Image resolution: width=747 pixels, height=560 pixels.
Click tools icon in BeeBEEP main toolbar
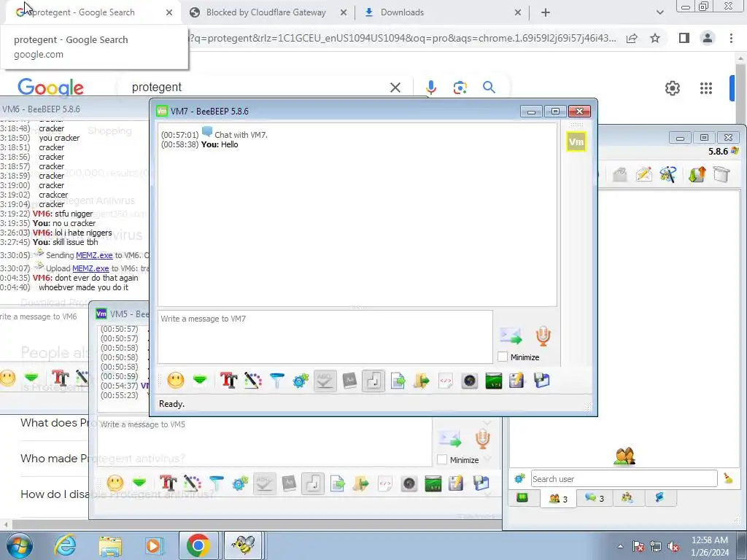[668, 174]
